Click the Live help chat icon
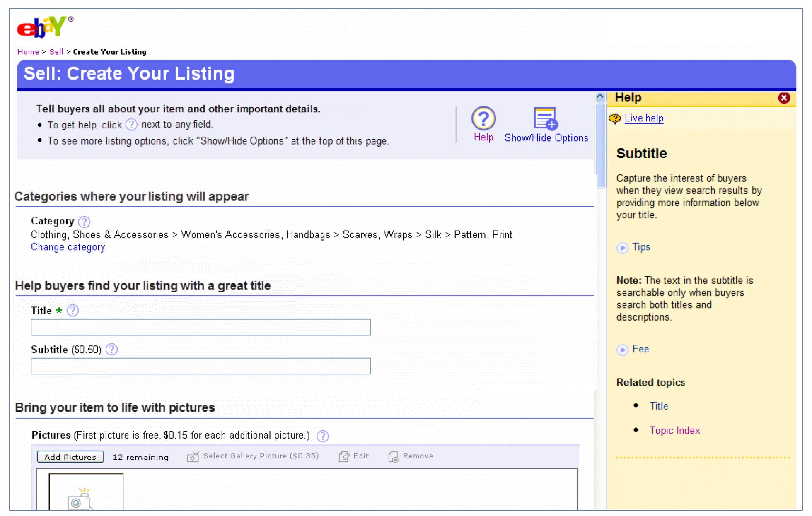This screenshot has width=812, height=516. [x=615, y=118]
